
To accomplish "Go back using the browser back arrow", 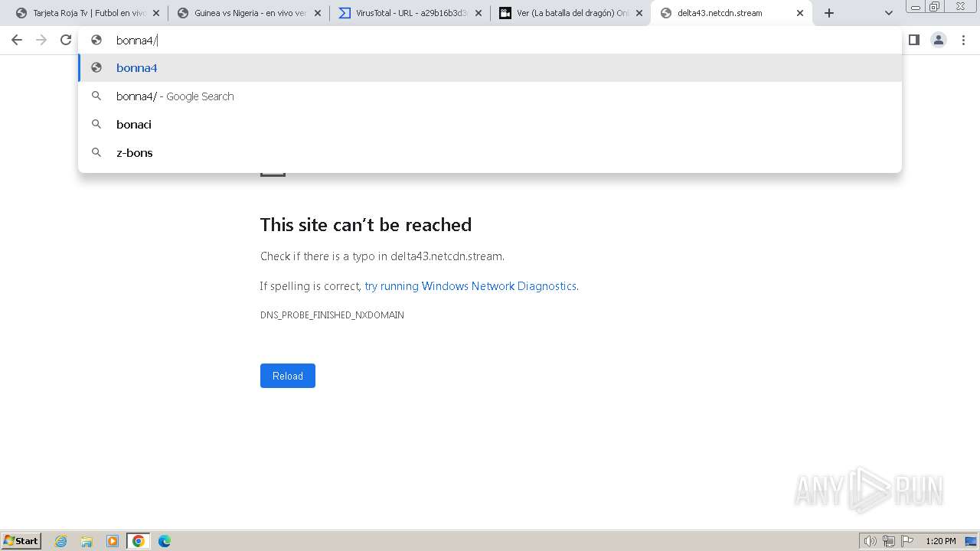I will point(17,40).
